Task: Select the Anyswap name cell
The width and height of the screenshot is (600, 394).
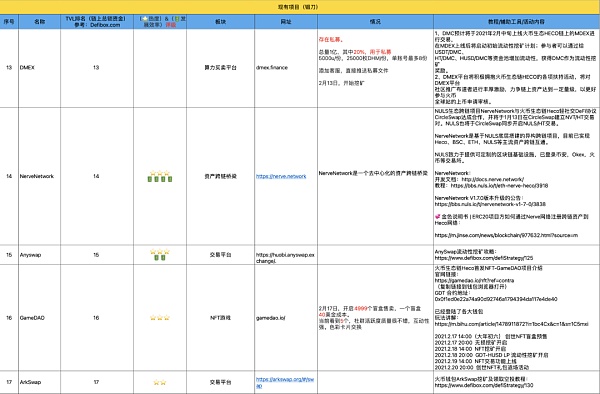Action: point(39,255)
